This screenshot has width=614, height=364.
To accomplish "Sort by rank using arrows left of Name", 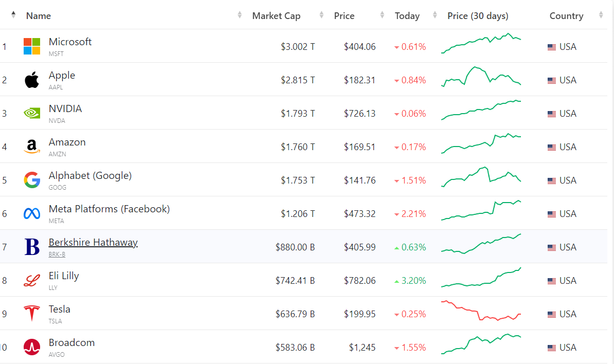I will coord(13,15).
